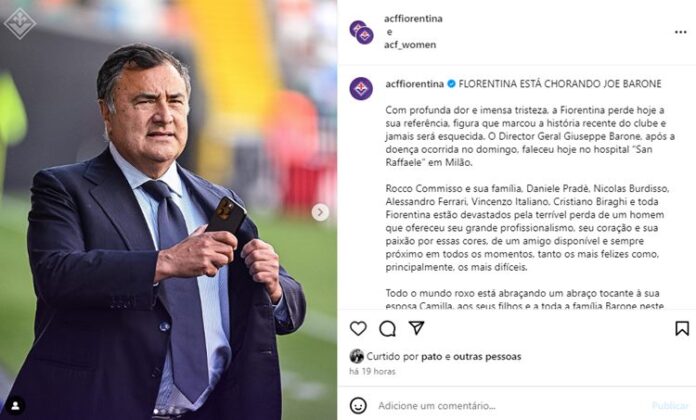
Task: Click acffiorentina username in the caption
Action: point(414,83)
